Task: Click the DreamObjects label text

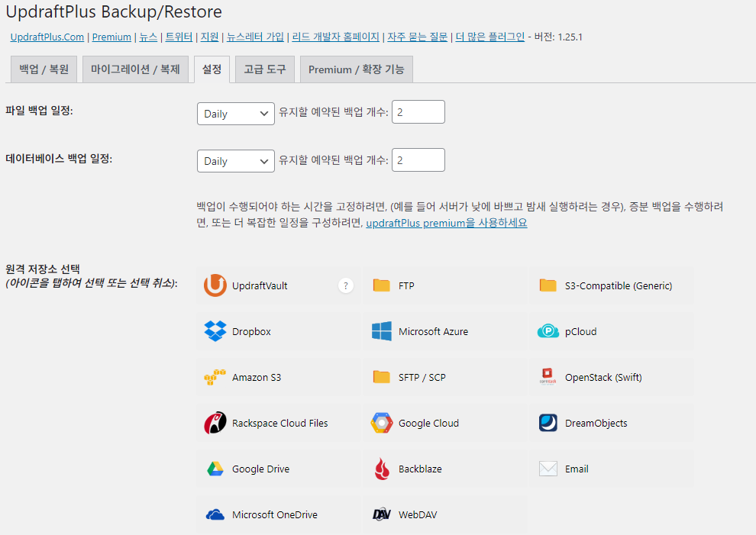Action: 596,423
